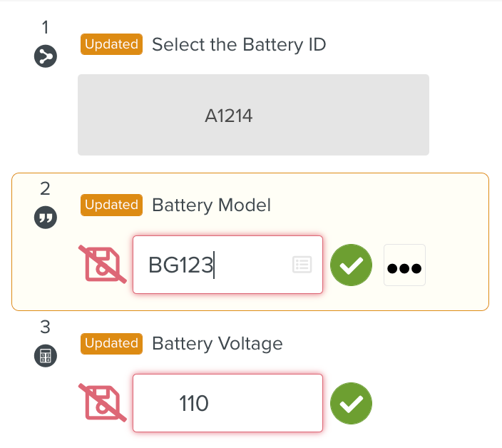
Task: Open the three-dots more options button
Action: click(404, 265)
